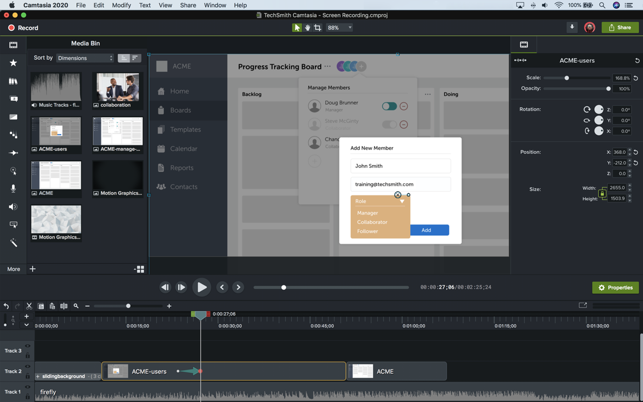Select the Pan hand tool
Viewport: 643px width, 402px height.
click(307, 27)
